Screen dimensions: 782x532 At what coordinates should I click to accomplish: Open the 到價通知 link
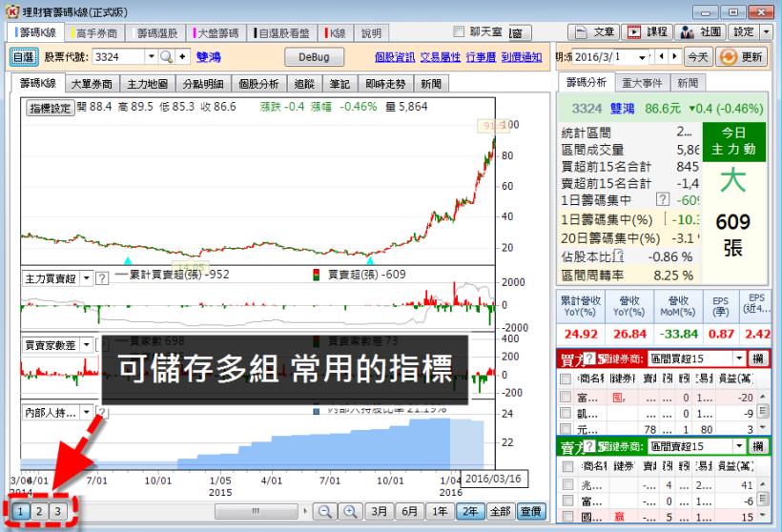tap(521, 57)
